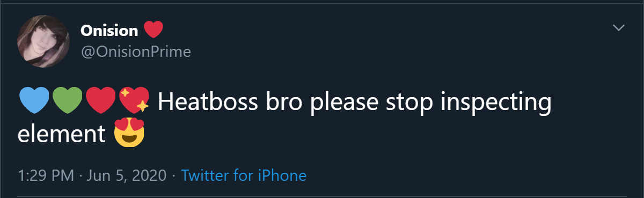Visit the @OnisionPrime handle link

(136, 52)
